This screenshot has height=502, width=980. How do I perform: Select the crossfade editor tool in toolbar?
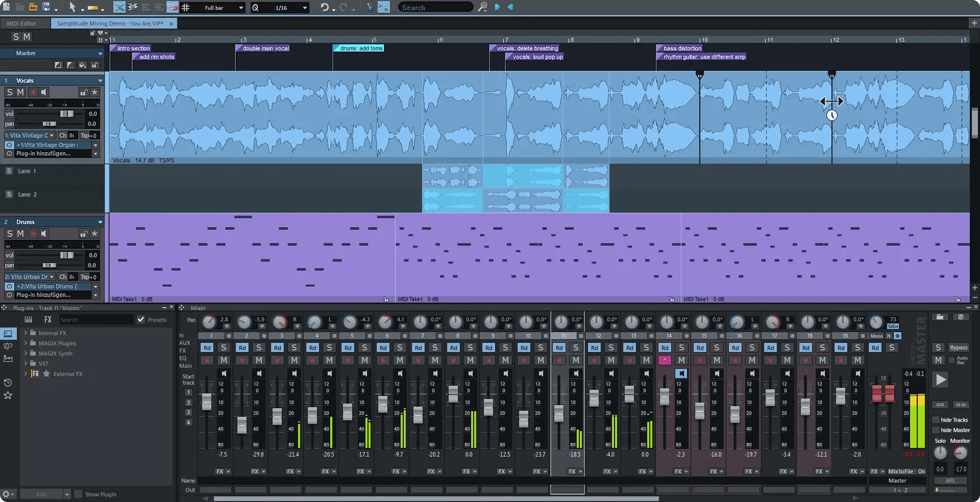133,7
